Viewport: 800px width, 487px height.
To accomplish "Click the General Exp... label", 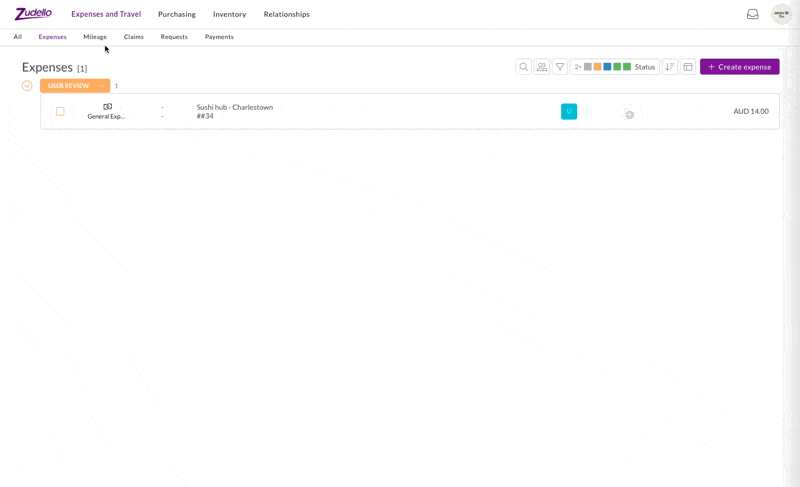I will click(106, 116).
